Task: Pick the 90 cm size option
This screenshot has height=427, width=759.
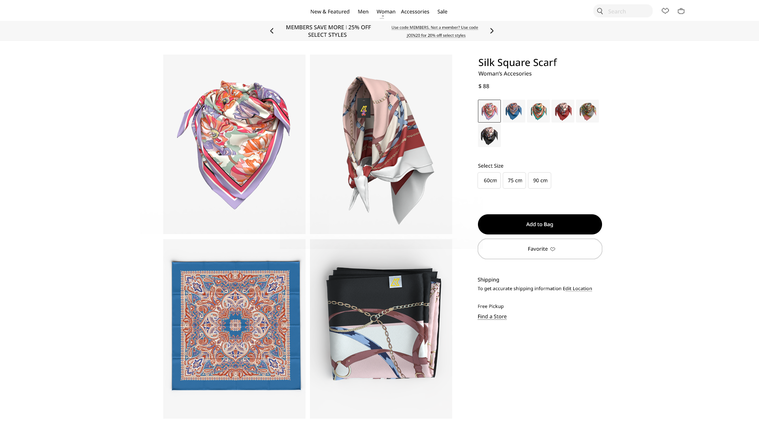Action: pos(540,180)
